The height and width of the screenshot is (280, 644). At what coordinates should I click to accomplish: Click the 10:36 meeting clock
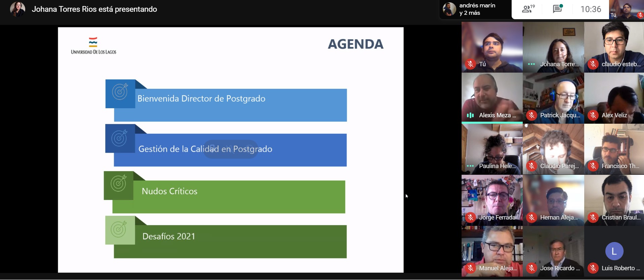591,9
